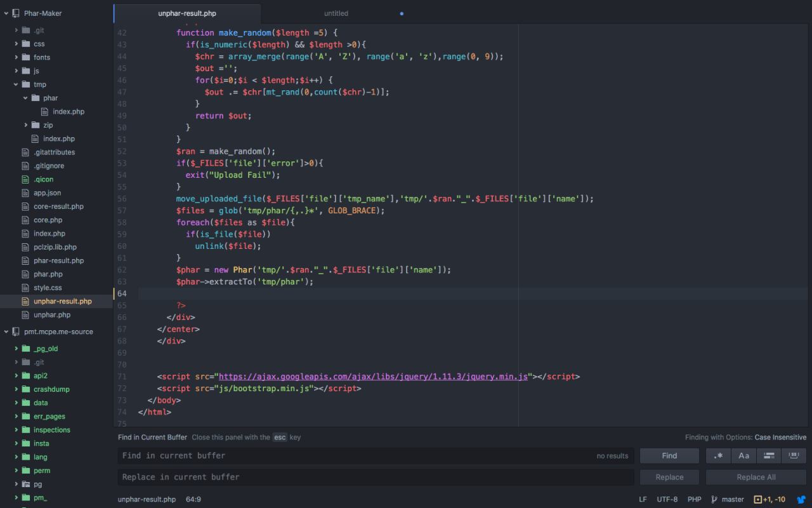Click the UTF-8 encoding selector
This screenshot has height=508, width=812.
667,500
